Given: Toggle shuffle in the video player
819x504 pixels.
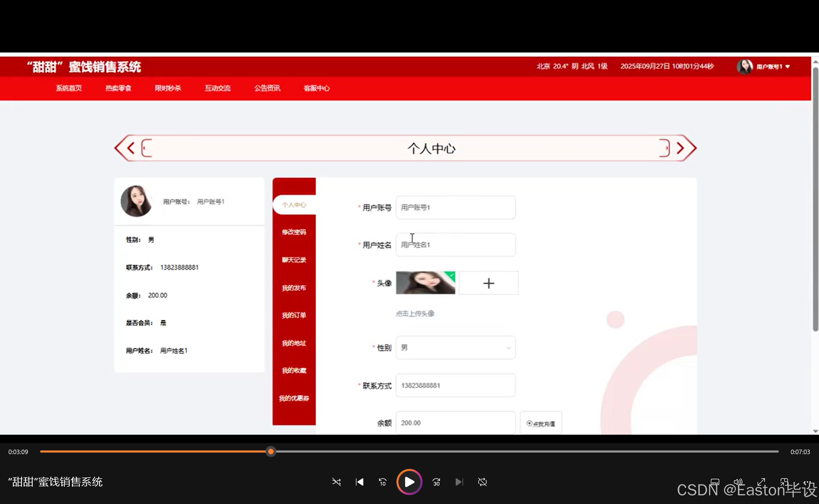Looking at the screenshot, I should [x=336, y=482].
